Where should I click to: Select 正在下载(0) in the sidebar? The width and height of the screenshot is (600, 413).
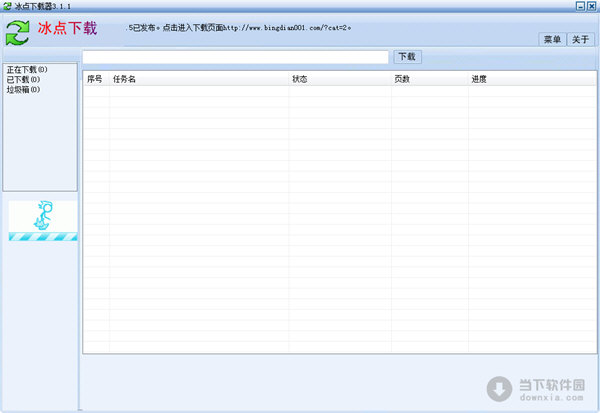pos(27,69)
